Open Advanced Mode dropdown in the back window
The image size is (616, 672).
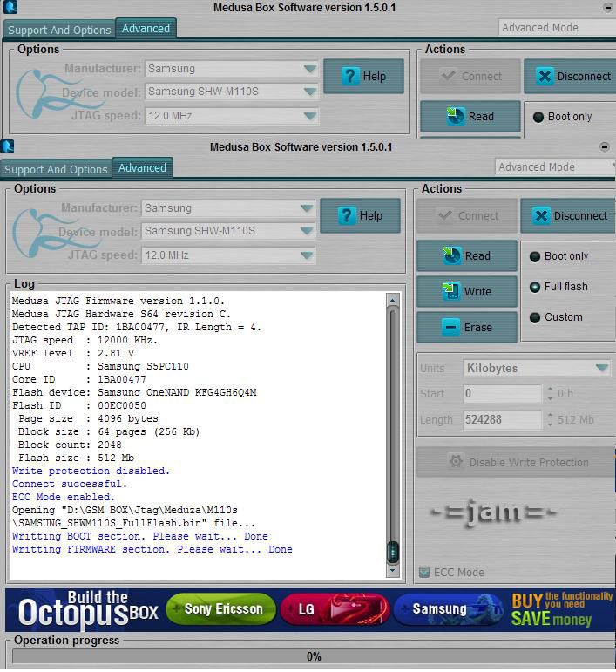(x=557, y=27)
